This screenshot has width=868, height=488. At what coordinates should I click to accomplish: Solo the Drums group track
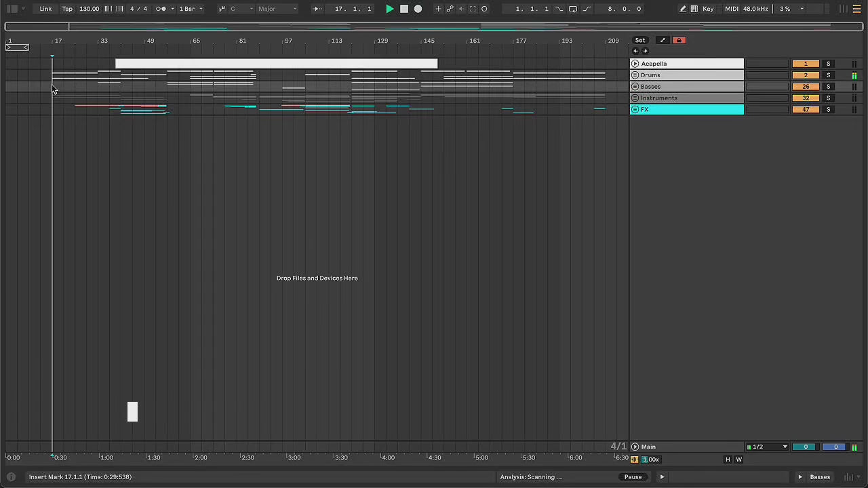tap(828, 75)
